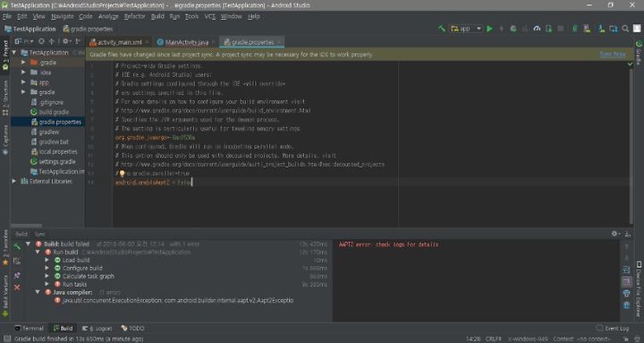The height and width of the screenshot is (343, 644).
Task: Click the CRLF line separator in status bar
Action: tap(494, 339)
